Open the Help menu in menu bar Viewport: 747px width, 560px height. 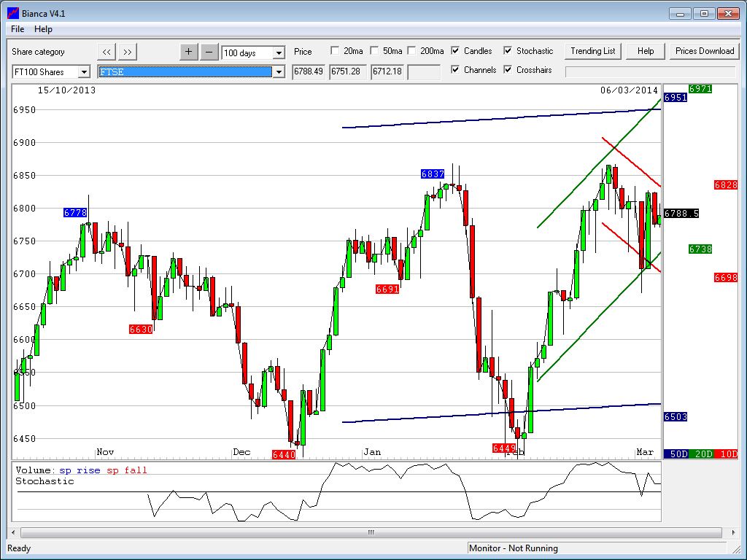44,29
